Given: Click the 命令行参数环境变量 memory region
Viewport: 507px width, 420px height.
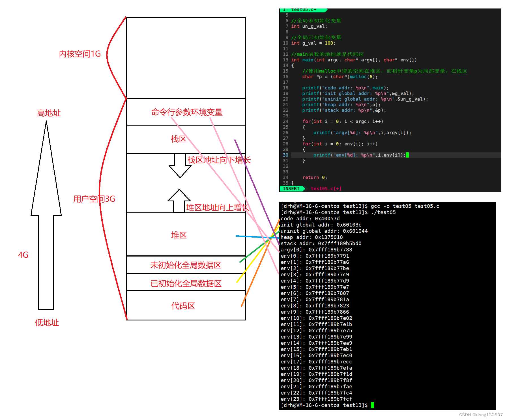Looking at the screenshot, I should tap(187, 112).
